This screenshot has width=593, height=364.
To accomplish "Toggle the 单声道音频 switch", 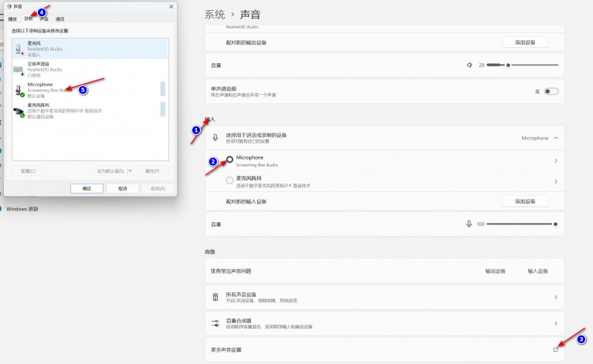I will click(551, 91).
